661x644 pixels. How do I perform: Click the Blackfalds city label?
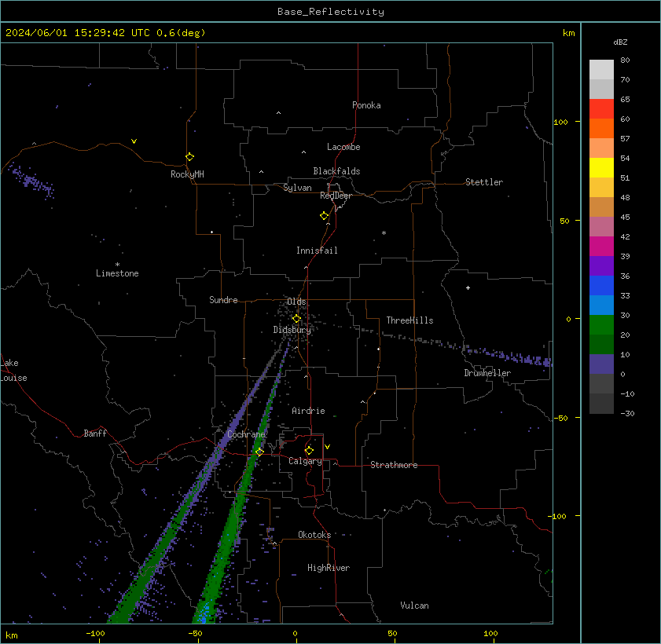tap(336, 171)
